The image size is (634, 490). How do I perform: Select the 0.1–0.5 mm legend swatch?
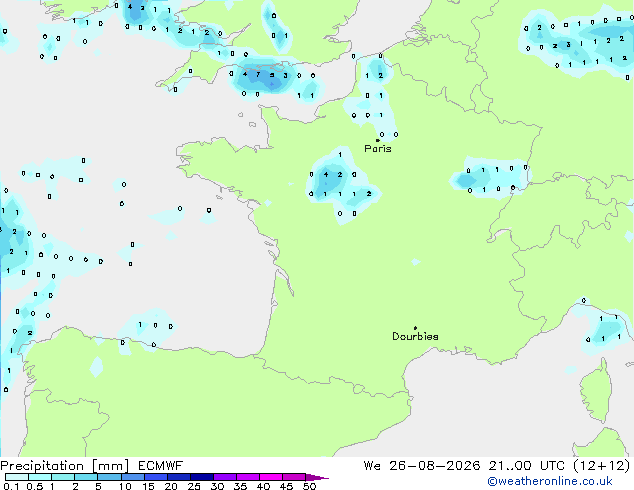tap(17, 477)
